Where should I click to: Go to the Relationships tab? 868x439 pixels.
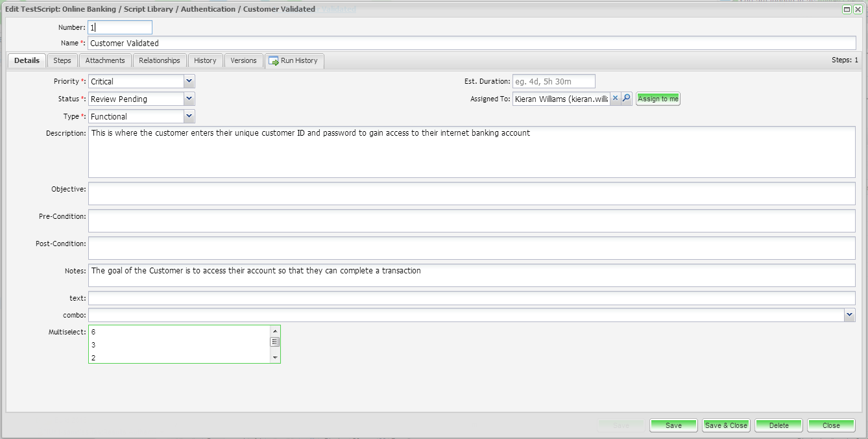click(x=160, y=60)
